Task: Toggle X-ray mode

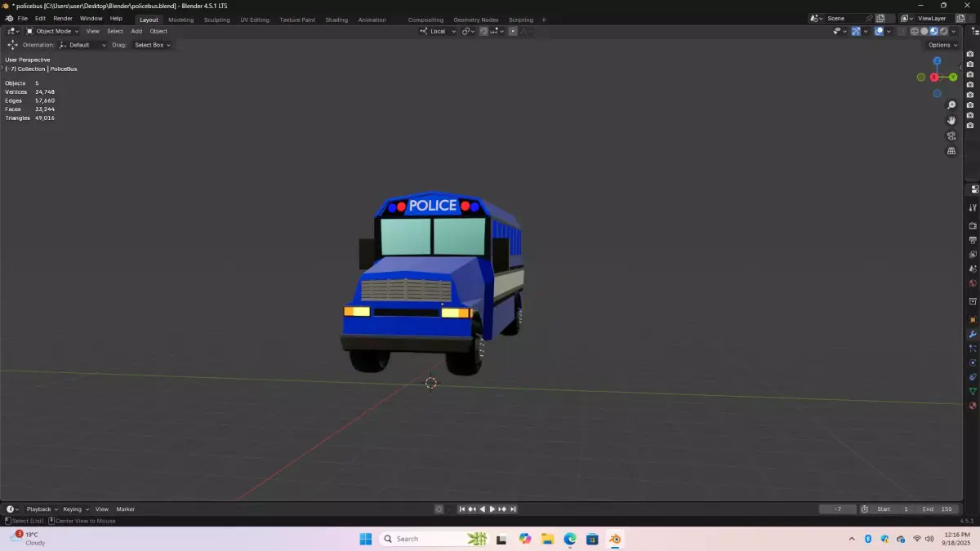Action: (902, 31)
